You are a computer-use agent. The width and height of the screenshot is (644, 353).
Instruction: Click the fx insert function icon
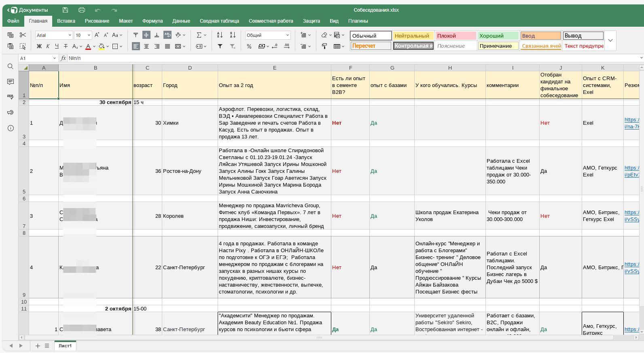tap(64, 58)
